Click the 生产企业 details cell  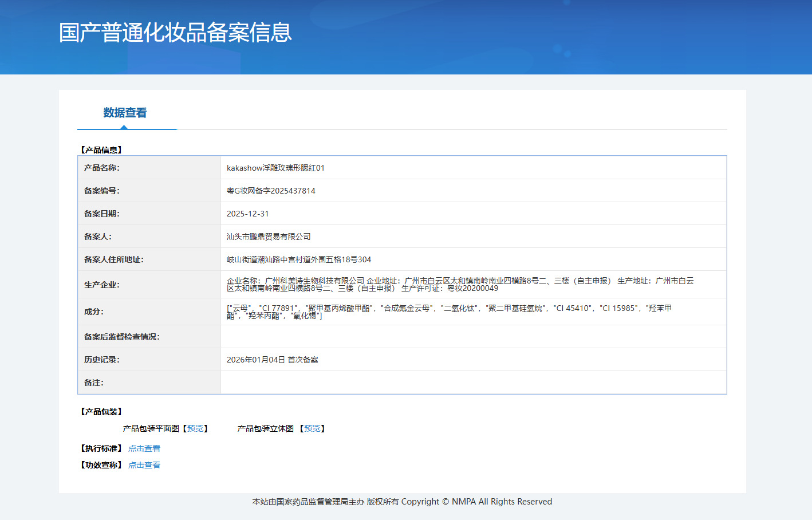click(x=474, y=285)
